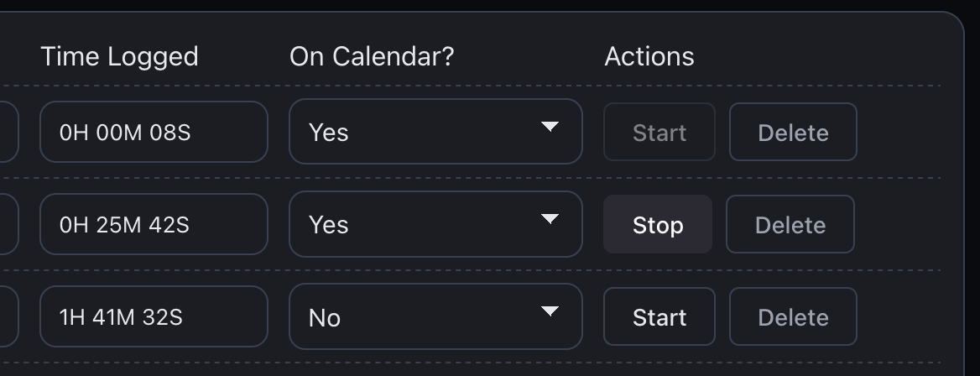Select the 0H 25M 42S time logged field
This screenshot has height=376, width=980.
[x=154, y=224]
